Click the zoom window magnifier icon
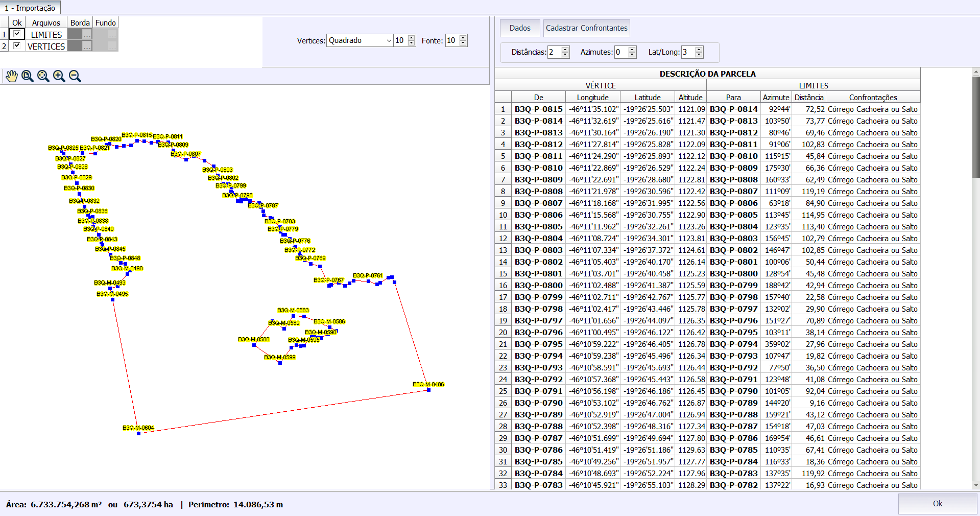 28,76
